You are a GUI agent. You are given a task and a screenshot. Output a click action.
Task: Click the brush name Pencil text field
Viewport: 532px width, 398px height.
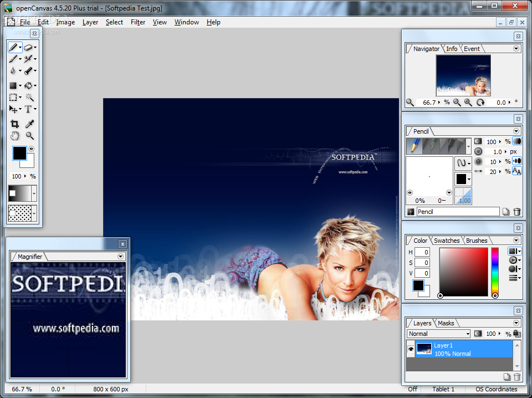(458, 212)
